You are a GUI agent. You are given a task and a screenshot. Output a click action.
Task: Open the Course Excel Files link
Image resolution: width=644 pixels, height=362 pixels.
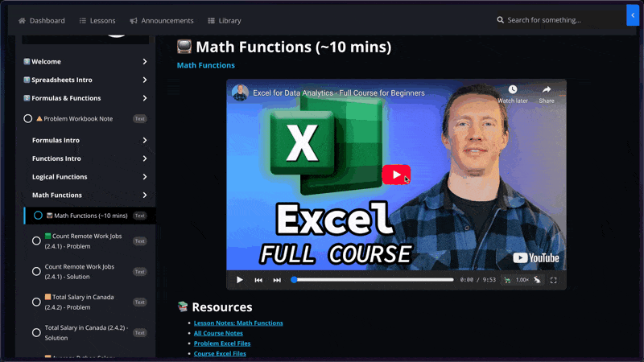tap(220, 353)
